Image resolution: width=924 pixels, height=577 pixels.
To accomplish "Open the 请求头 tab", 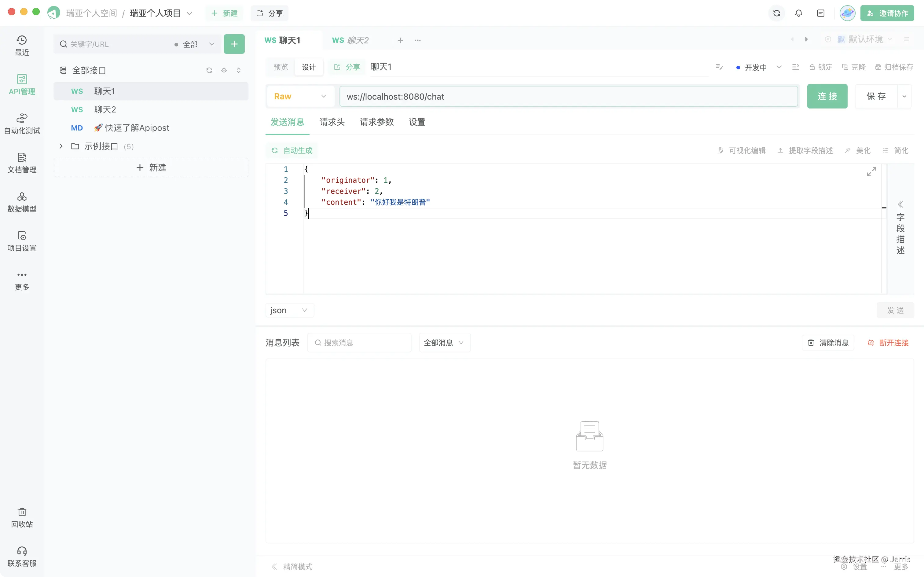I will tap(332, 122).
